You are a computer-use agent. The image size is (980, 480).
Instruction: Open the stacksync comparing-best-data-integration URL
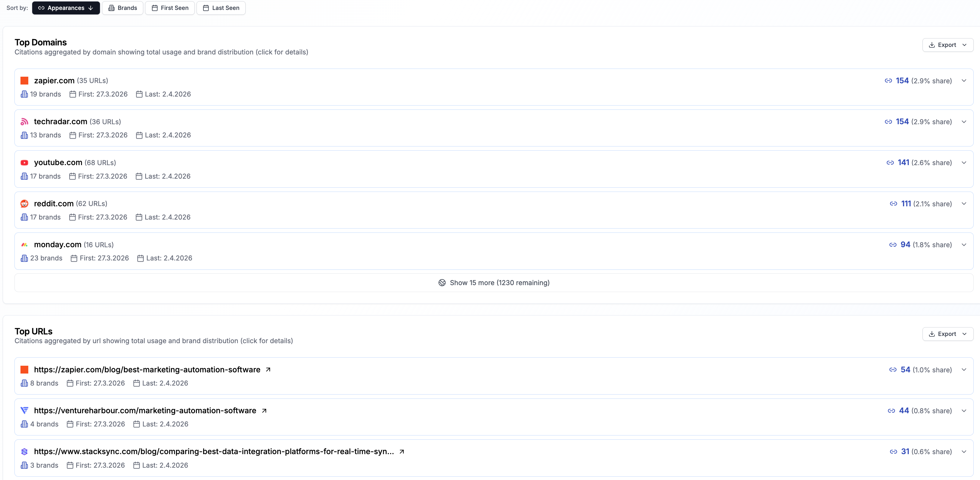point(214,452)
